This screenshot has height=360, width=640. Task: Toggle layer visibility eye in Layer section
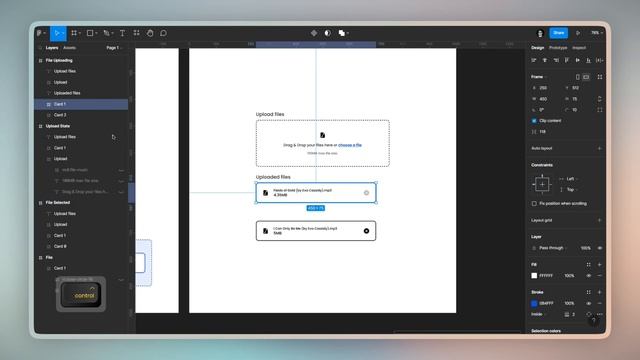pos(600,248)
